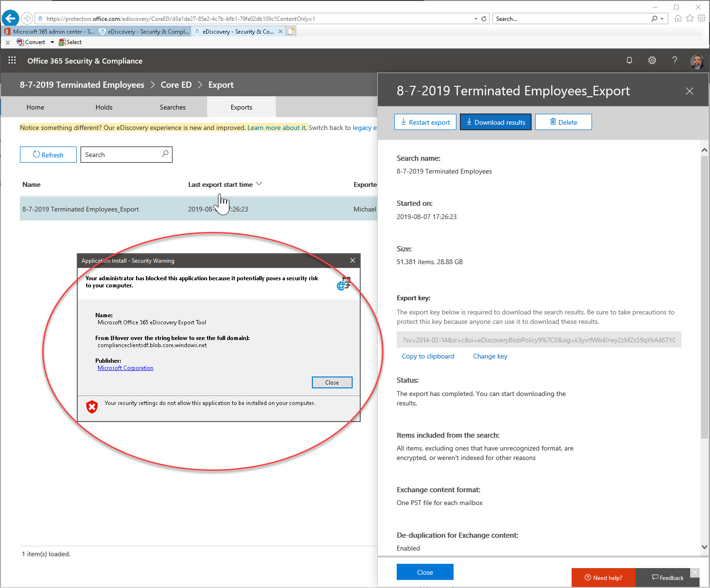The height and width of the screenshot is (588, 710).
Task: Click Download results button
Action: pyautogui.click(x=496, y=122)
